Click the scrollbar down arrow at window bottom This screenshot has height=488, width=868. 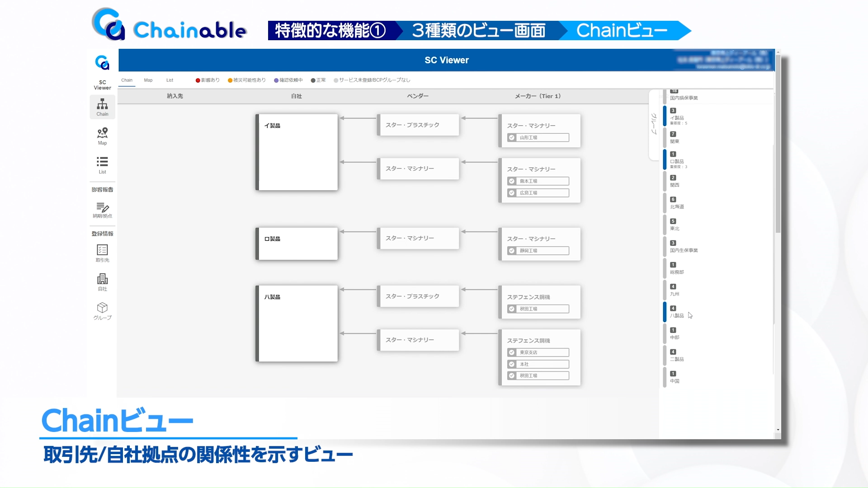coord(778,430)
